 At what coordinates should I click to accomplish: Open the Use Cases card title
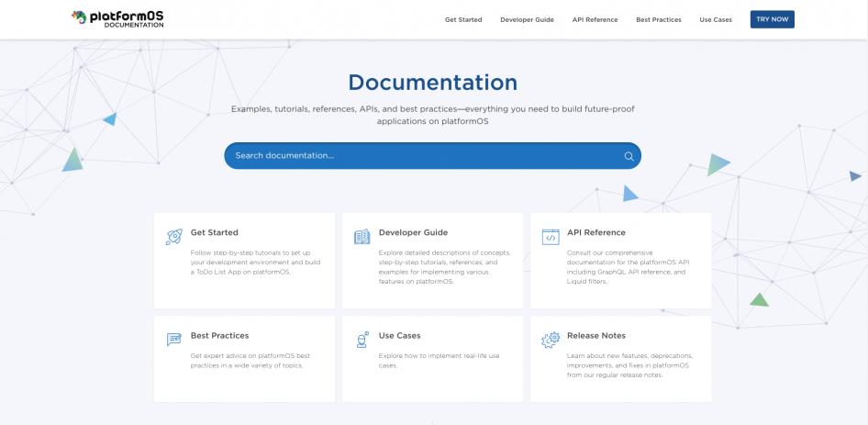(400, 335)
